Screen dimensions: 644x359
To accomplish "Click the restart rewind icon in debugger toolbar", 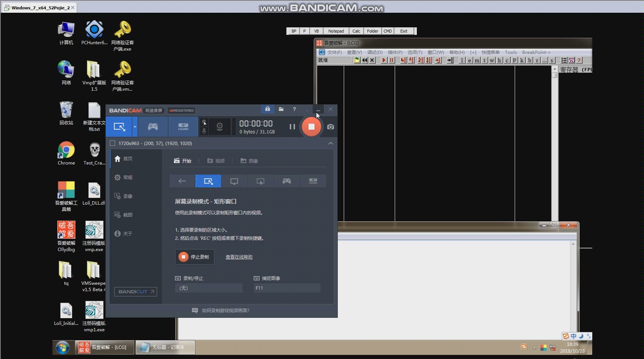I will click(x=365, y=60).
